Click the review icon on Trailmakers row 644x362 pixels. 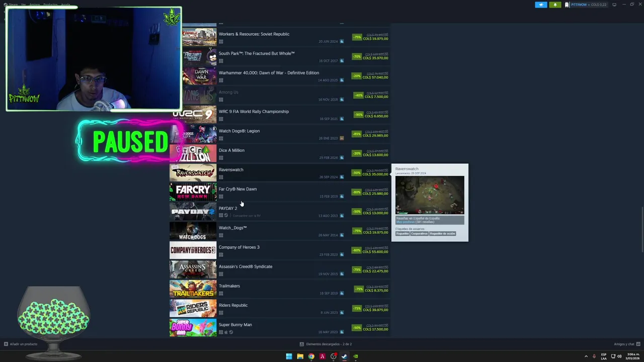pyautogui.click(x=342, y=293)
